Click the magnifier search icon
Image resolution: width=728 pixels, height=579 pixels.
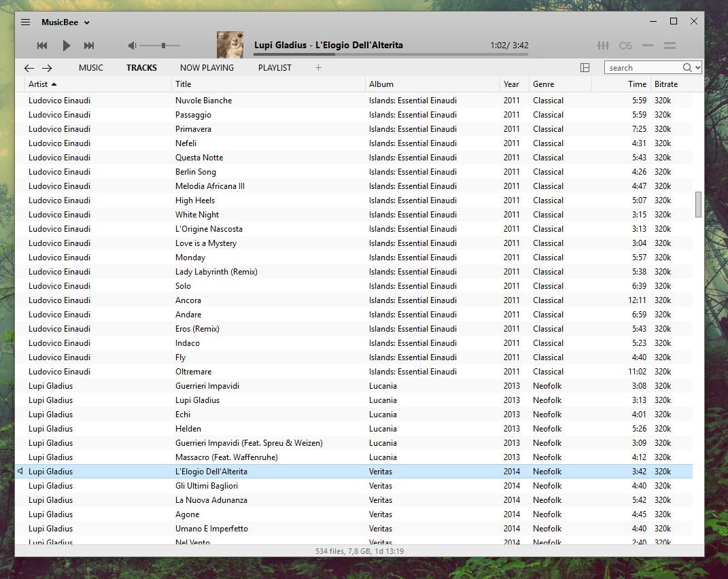[x=687, y=68]
